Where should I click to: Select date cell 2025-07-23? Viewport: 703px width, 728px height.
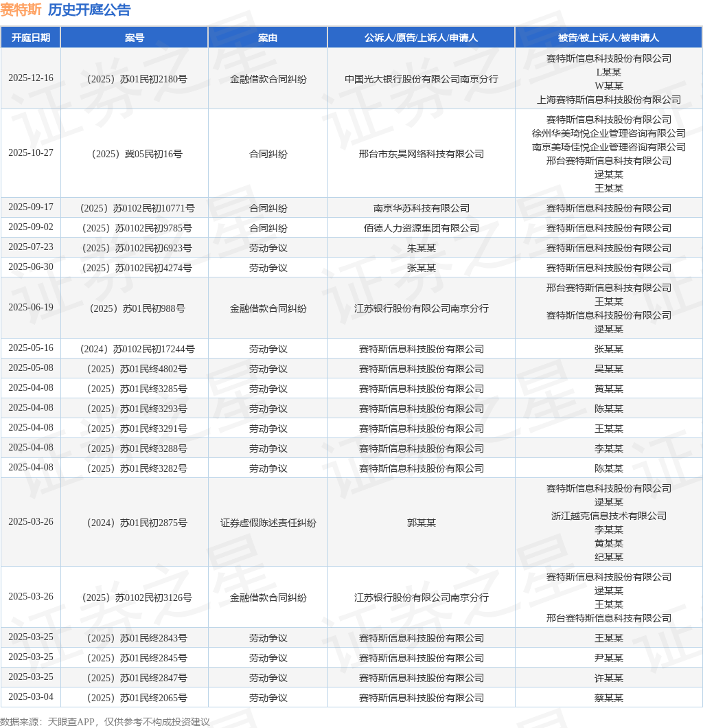31,247
